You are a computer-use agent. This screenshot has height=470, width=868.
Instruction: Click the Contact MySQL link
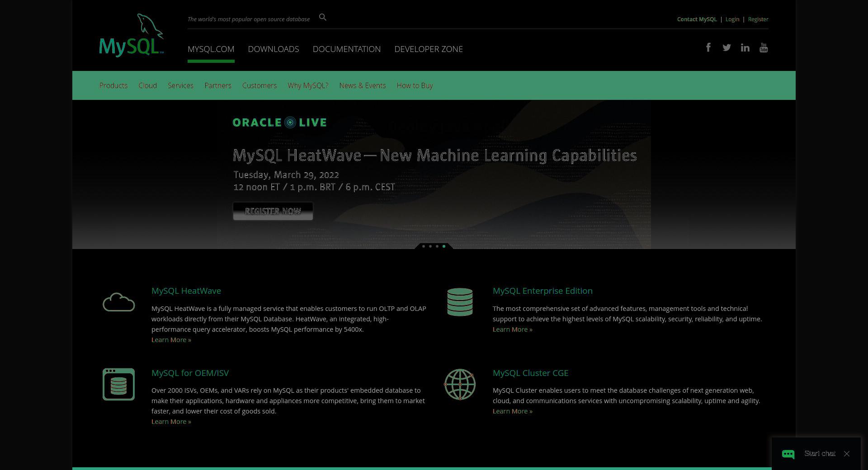click(x=697, y=19)
